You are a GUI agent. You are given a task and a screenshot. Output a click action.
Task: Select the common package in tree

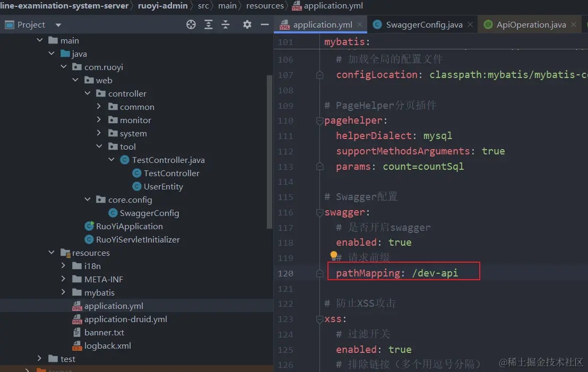(137, 107)
